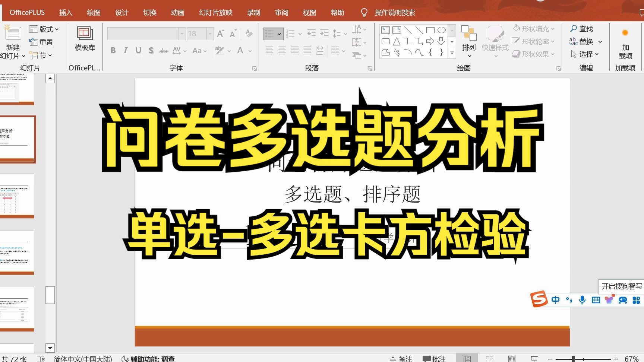Screen dimensions: 644x362
Task: Open the 排列 (Arrange) tool
Action: (x=469, y=41)
